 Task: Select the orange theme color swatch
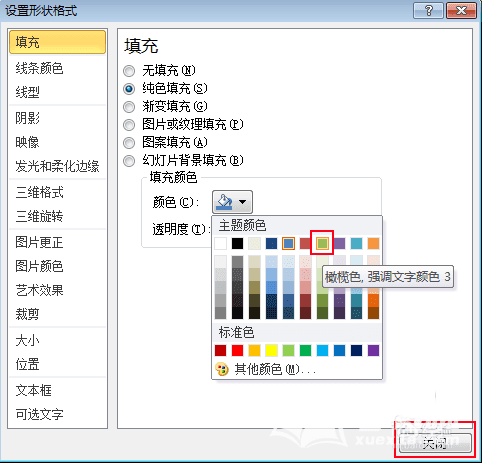(x=373, y=243)
